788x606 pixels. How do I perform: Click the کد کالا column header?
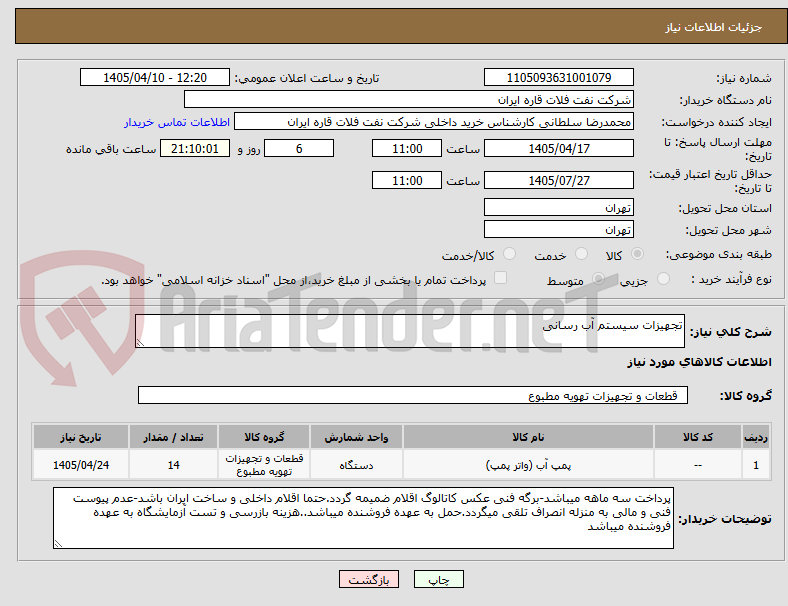[x=698, y=437]
